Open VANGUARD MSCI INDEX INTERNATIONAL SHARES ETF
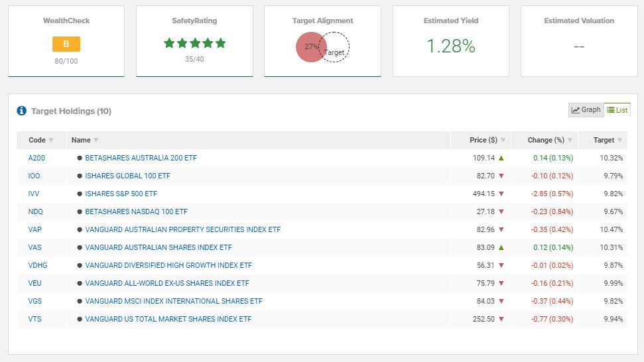Image resolution: width=644 pixels, height=362 pixels. (174, 301)
